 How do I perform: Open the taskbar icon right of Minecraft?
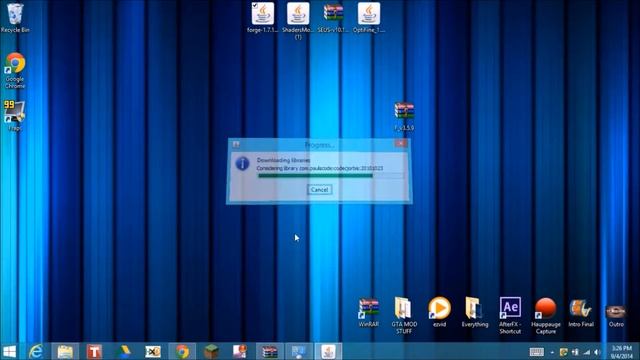point(240,351)
